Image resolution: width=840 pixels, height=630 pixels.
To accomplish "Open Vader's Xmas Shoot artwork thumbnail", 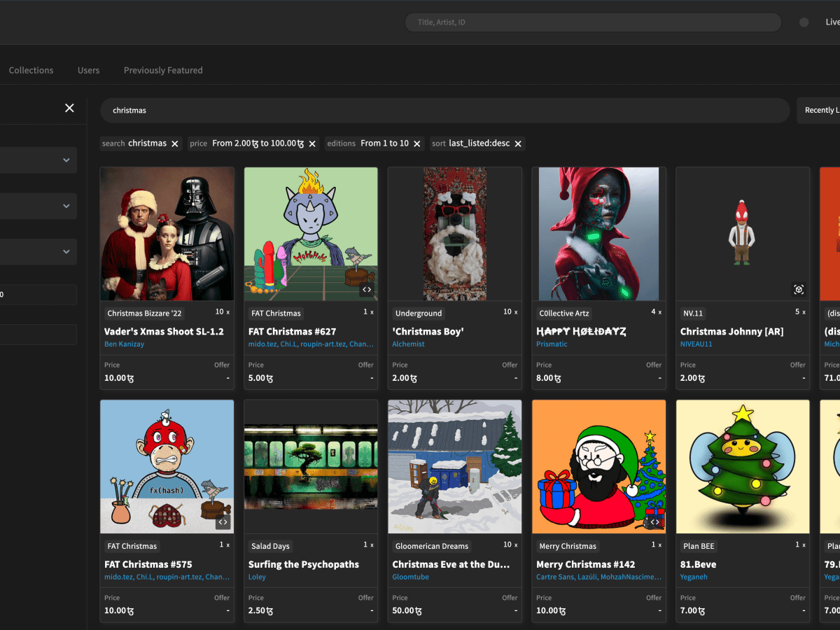I will coord(167,234).
